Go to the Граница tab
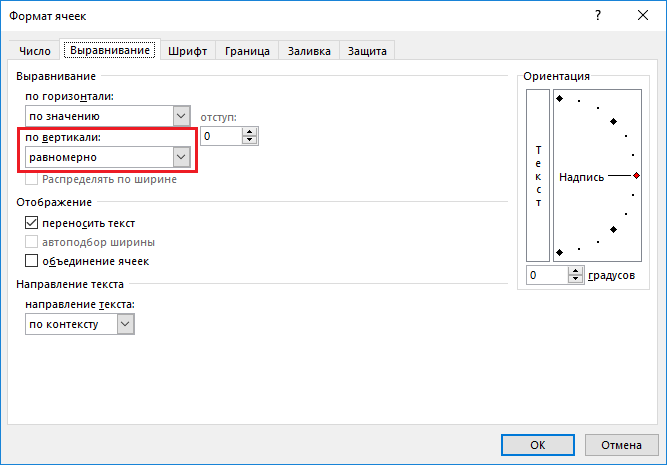The width and height of the screenshot is (667, 465). [x=247, y=51]
